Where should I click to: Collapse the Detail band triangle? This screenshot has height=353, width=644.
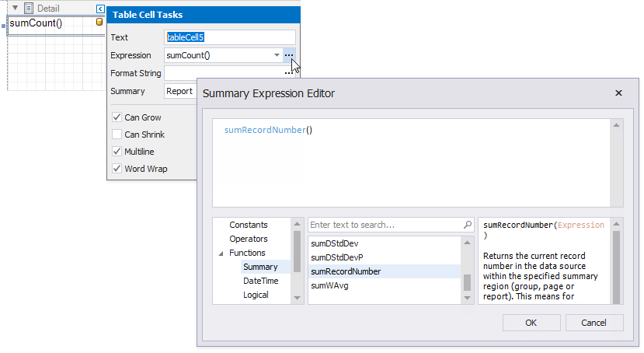coord(16,9)
